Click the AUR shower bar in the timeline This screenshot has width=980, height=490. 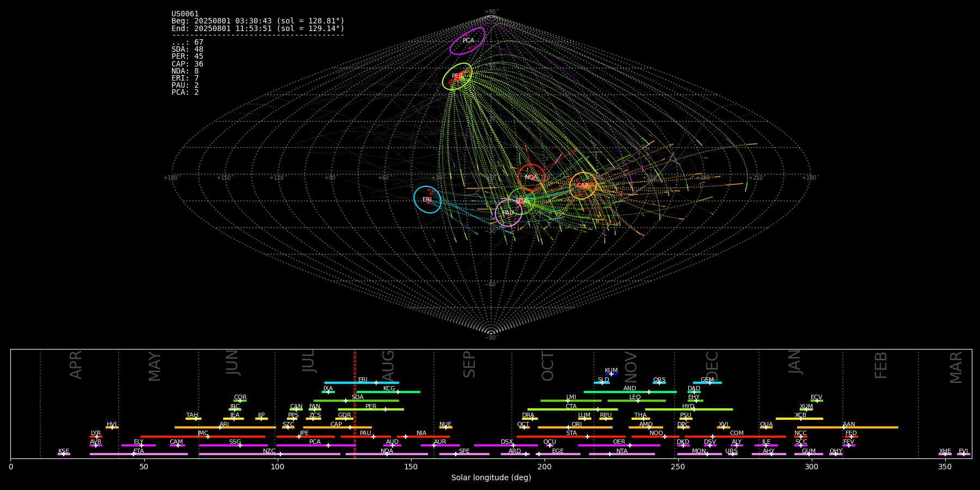click(440, 445)
